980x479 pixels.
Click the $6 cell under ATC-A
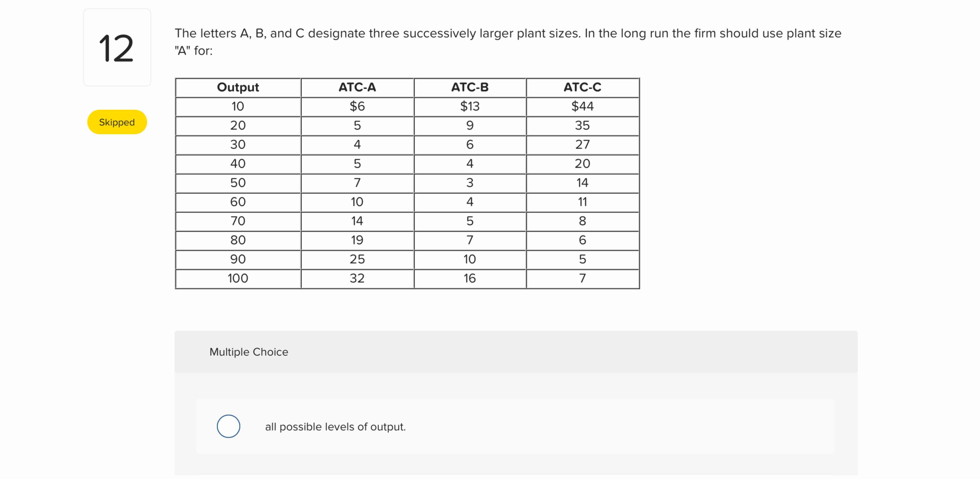pos(357,106)
